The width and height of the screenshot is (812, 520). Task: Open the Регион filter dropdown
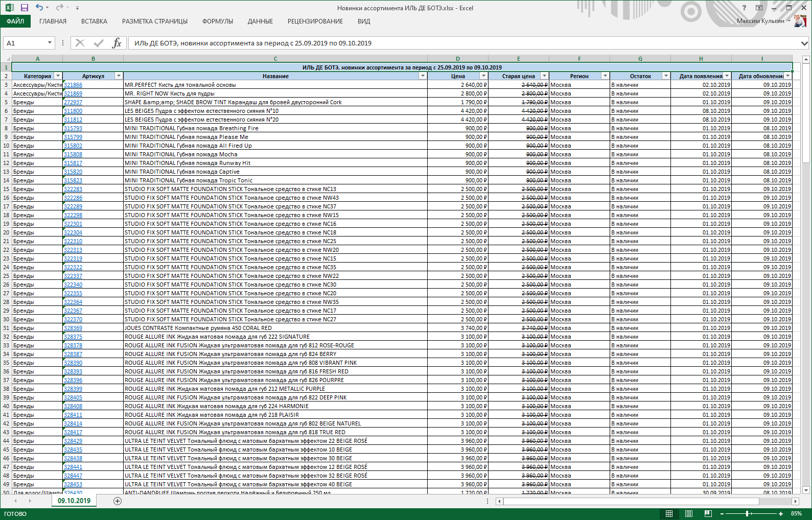(605, 76)
